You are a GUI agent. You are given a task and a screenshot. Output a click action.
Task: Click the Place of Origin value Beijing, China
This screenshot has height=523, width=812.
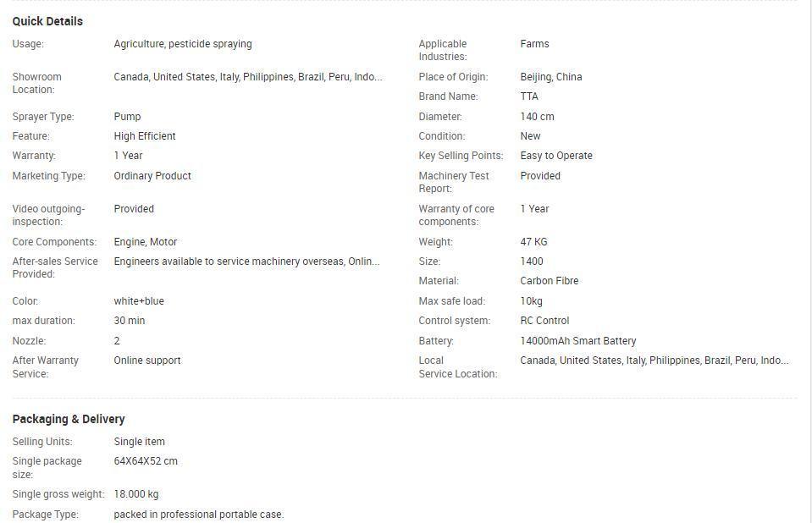click(x=551, y=77)
